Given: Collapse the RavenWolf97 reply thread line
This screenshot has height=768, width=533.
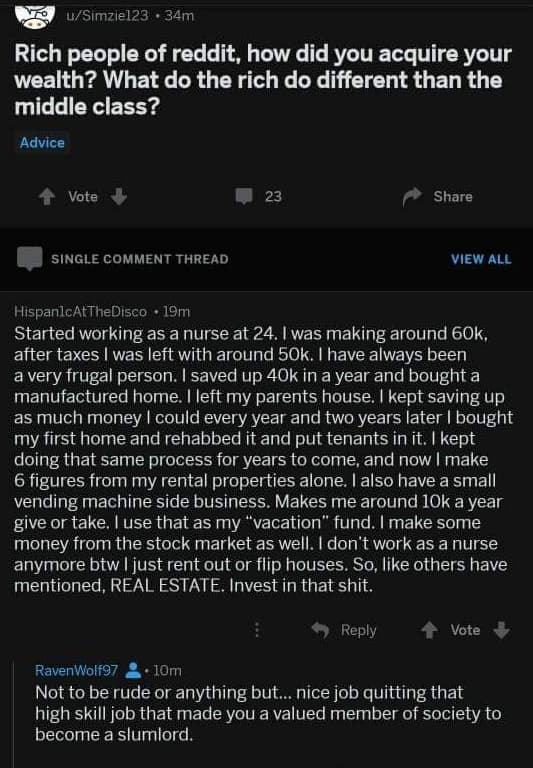Looking at the screenshot, I should click(14, 713).
